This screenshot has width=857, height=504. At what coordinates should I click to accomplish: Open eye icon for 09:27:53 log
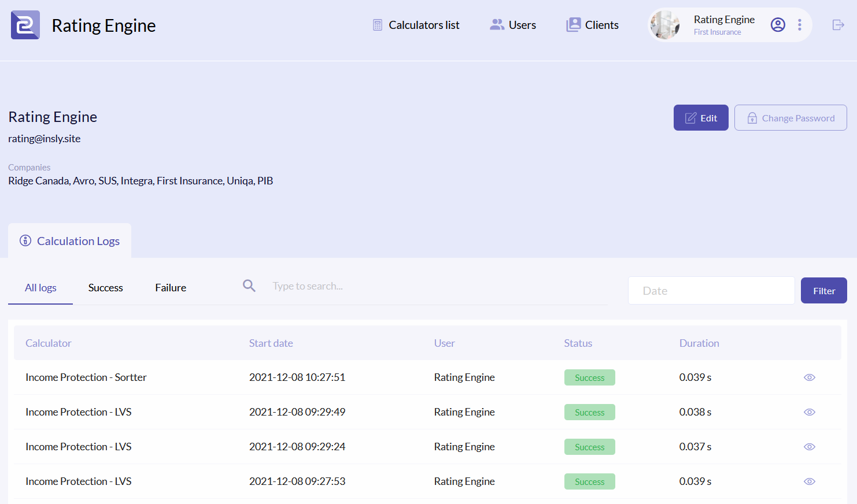(809, 481)
